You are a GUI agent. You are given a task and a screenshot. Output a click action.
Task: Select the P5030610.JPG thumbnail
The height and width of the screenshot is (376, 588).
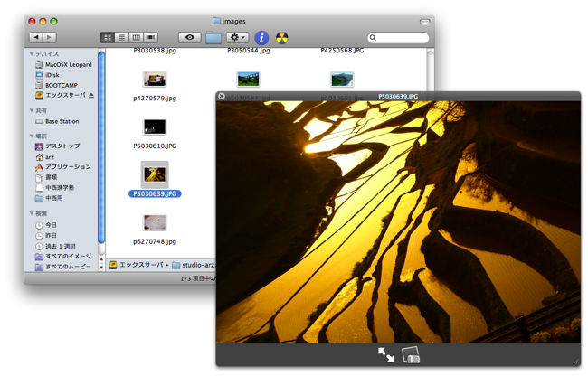[x=155, y=127]
